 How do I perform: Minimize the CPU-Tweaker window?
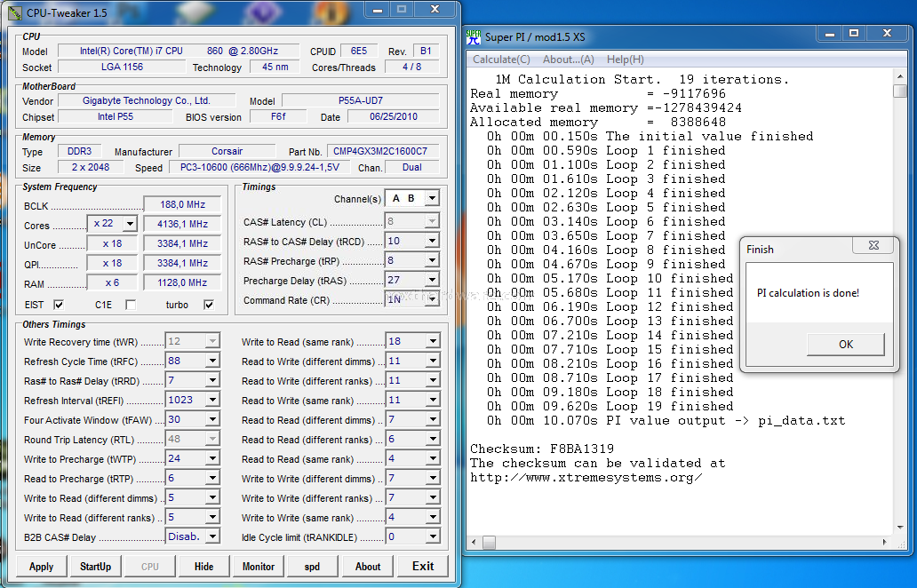tap(378, 10)
